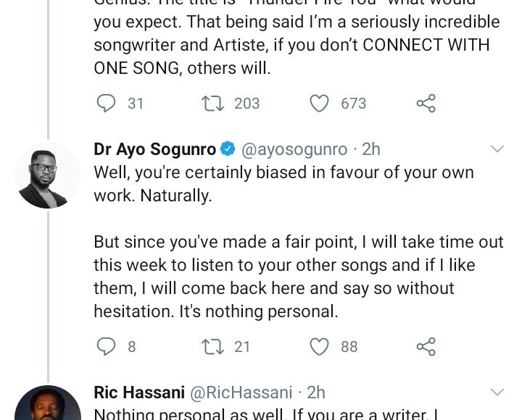Share Dr Ayo Sogunro's tweet

(x=426, y=347)
